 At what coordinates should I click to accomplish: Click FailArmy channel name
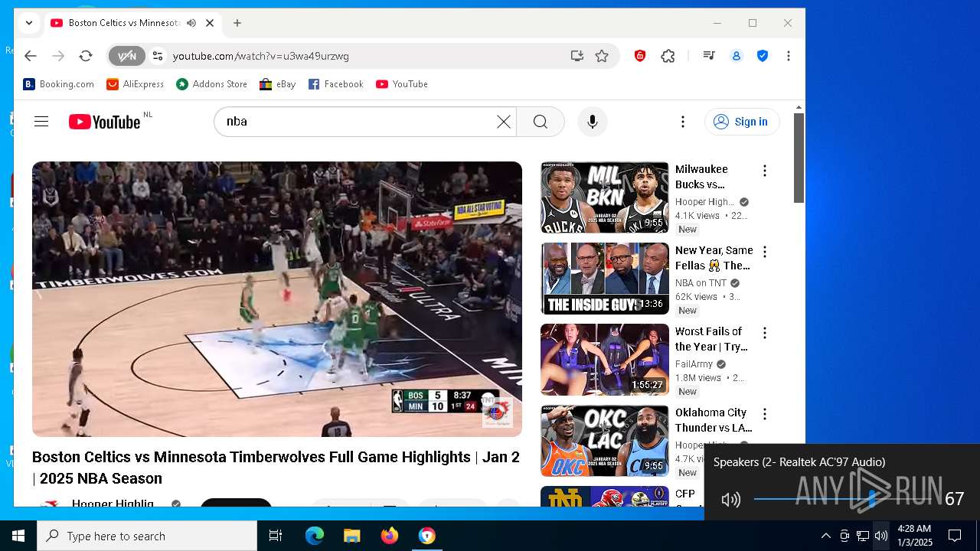tap(694, 364)
